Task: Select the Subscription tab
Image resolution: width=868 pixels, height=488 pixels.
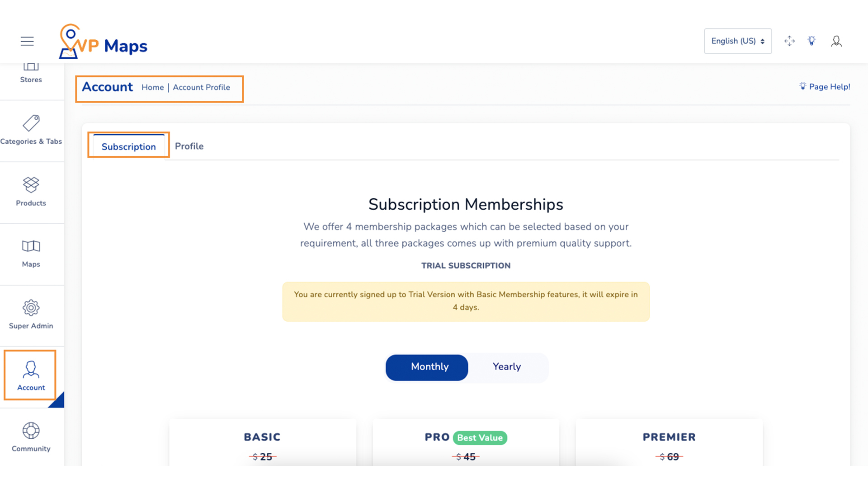Action: pyautogui.click(x=128, y=146)
